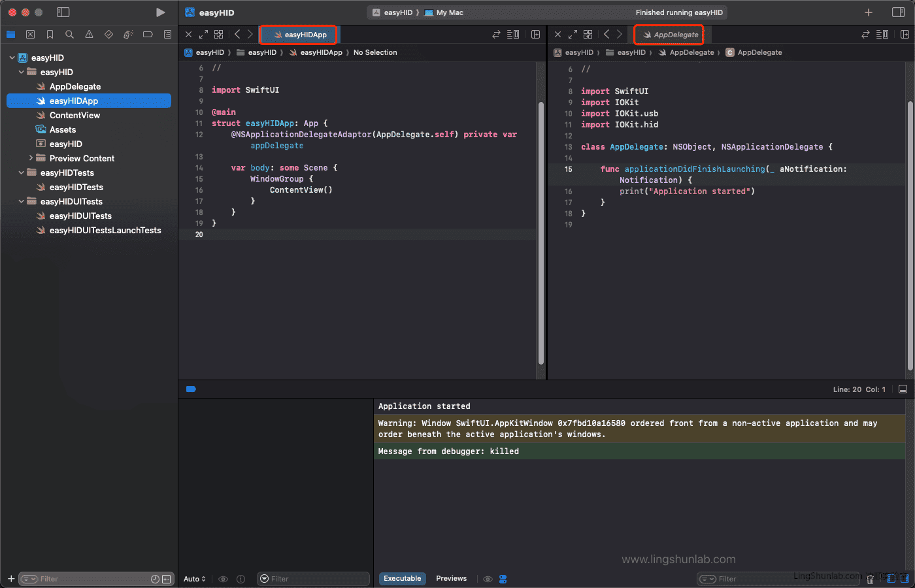915x588 pixels.
Task: Open the Auto variables scope dropdown
Action: pyautogui.click(x=195, y=579)
